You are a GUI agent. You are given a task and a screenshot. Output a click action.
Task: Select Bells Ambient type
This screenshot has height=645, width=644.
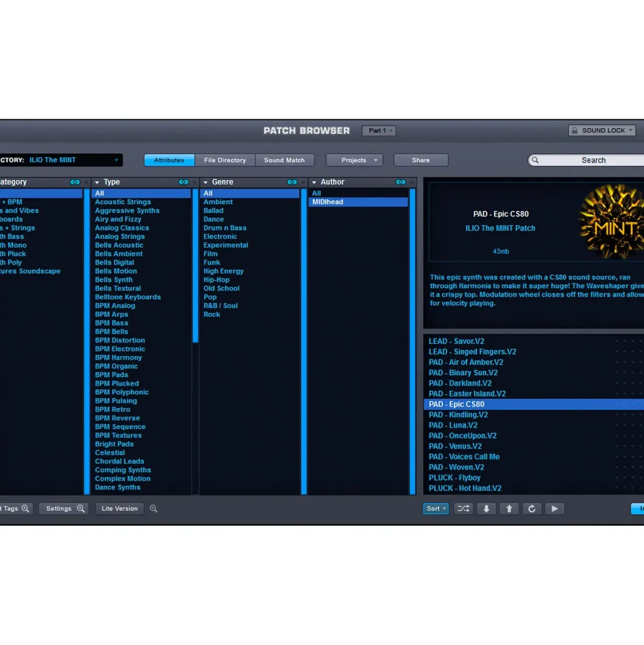(118, 254)
